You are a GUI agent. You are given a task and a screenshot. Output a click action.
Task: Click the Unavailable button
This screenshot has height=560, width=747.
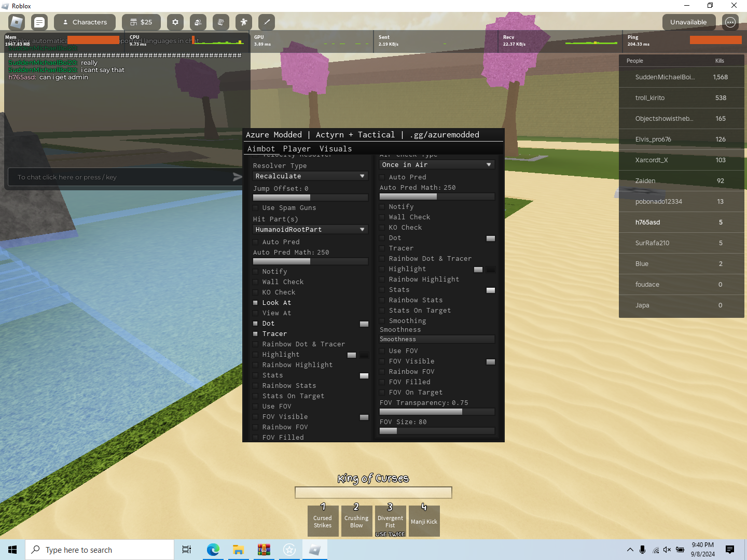pos(688,22)
